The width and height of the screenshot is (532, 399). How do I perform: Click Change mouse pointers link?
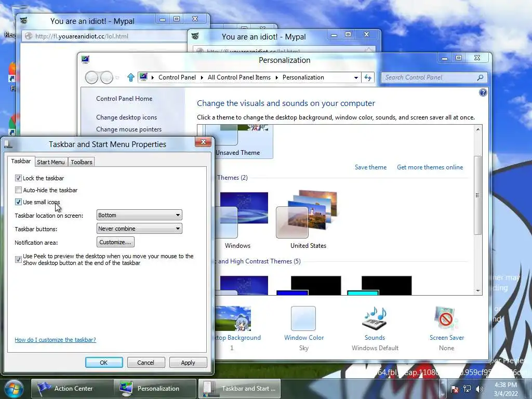pos(129,129)
